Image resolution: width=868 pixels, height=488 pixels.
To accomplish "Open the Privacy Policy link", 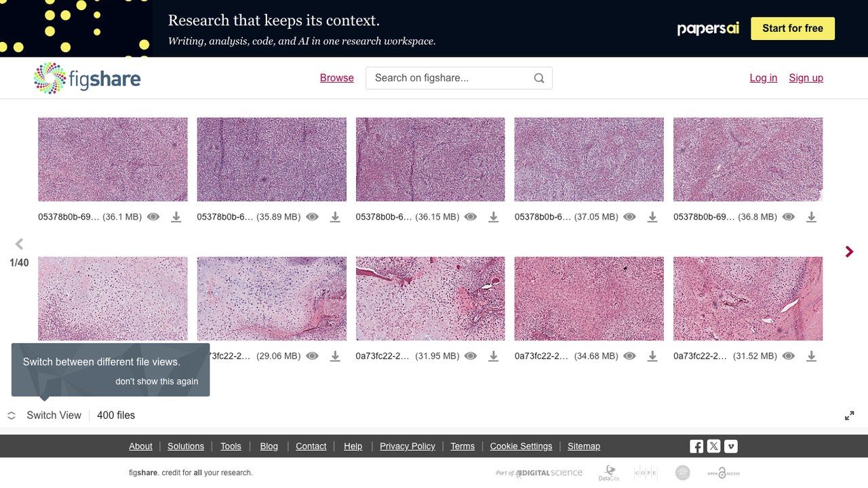I will [x=408, y=446].
